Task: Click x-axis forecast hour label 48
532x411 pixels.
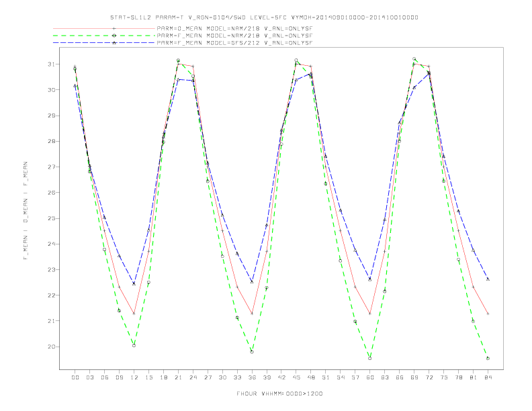Action: 311,377
